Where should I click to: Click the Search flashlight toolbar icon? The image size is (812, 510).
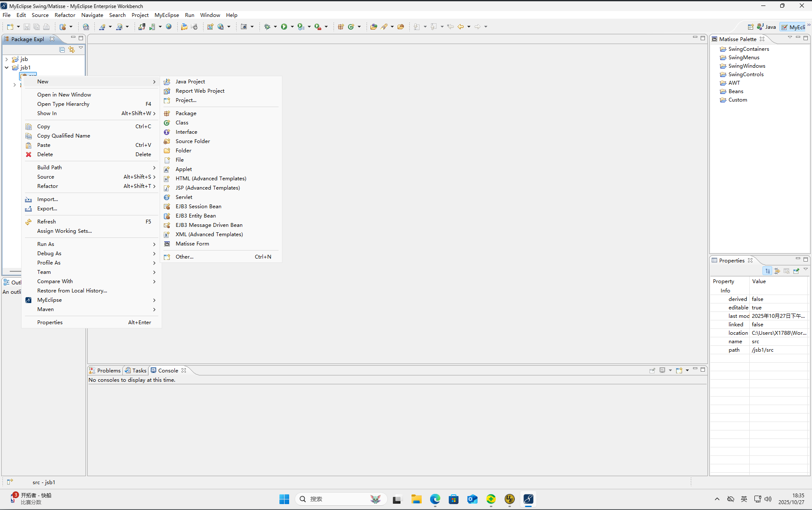click(x=384, y=27)
